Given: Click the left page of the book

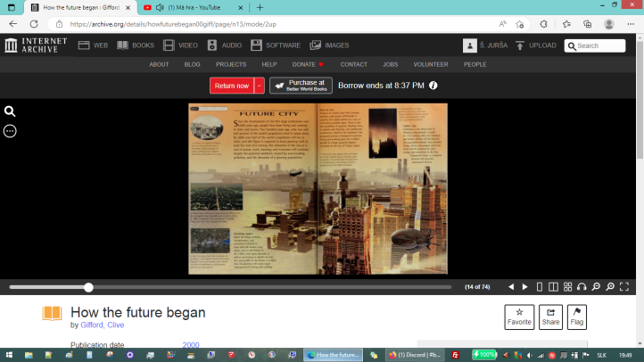Looking at the screenshot, I should click(252, 189).
